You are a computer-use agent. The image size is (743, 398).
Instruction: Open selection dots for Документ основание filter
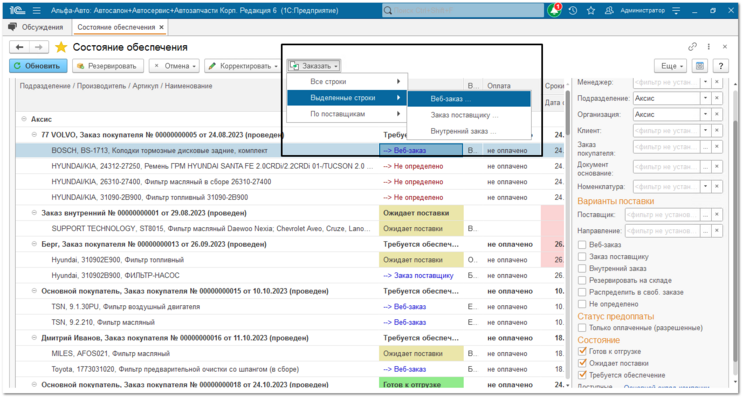point(706,166)
